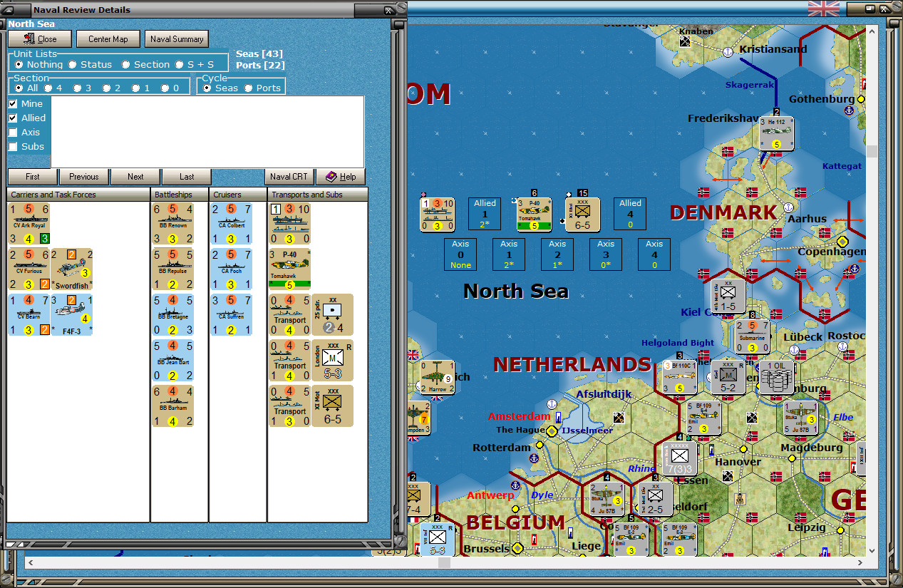Viewport: 903px width, 588px height.
Task: Switch cycle to Seas
Action: pos(220,88)
